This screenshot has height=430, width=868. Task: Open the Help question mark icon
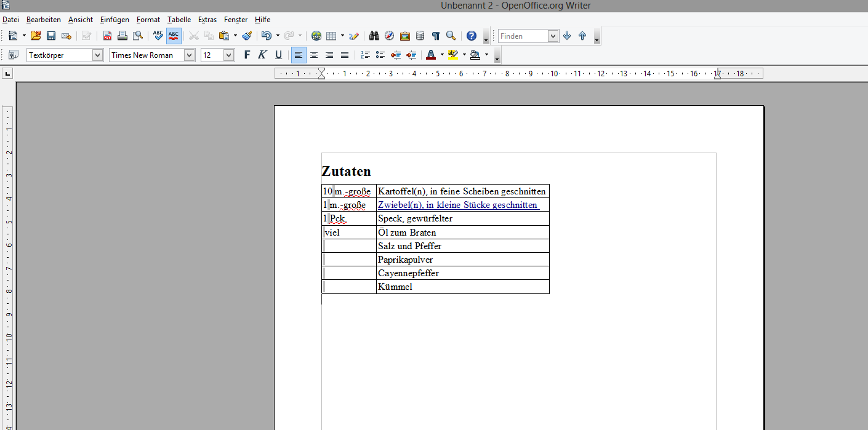[472, 36]
